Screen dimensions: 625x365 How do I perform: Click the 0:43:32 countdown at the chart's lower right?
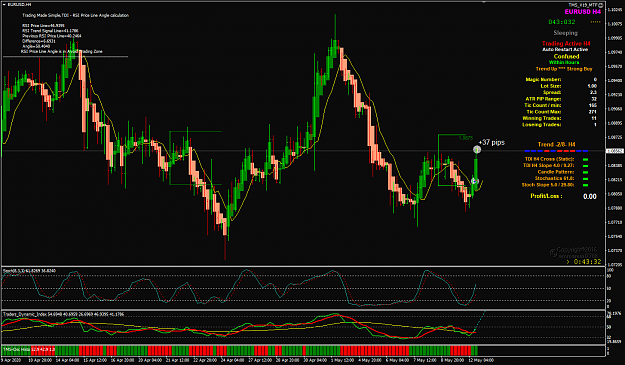pos(587,262)
